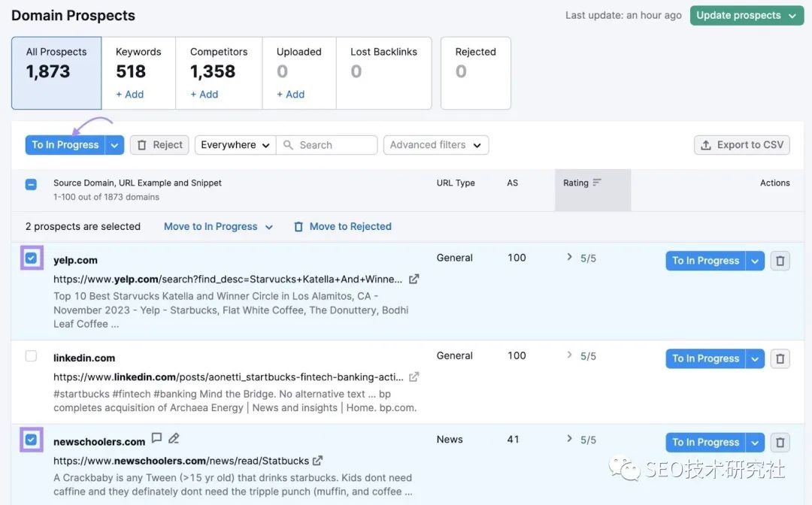Open the Everywhere dropdown
This screenshot has width=812, height=505.
(x=235, y=145)
